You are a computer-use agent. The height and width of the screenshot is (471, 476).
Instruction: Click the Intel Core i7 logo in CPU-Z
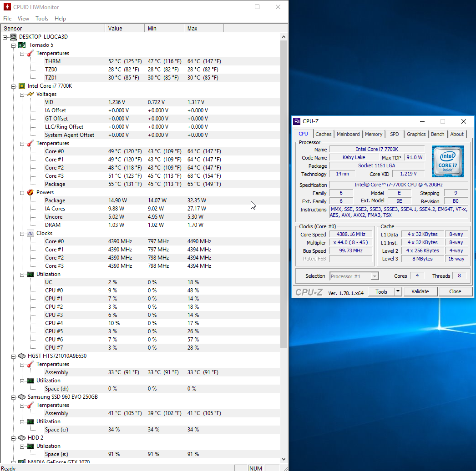coord(447,161)
